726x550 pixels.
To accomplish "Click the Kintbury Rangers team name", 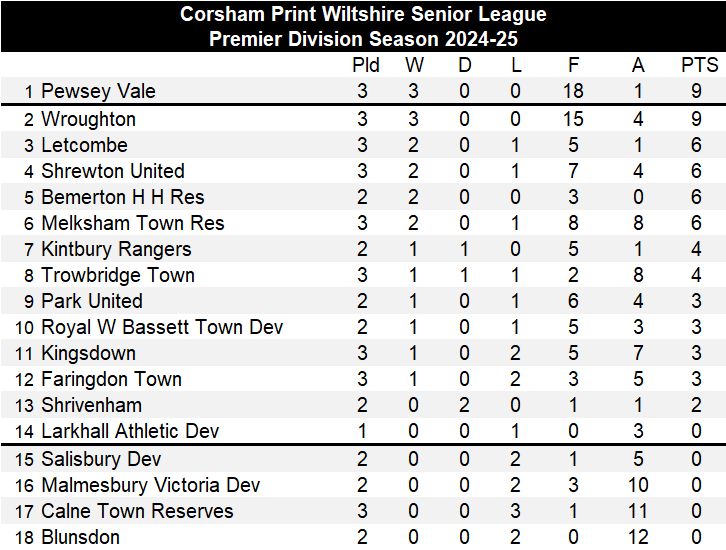I will tap(116, 249).
